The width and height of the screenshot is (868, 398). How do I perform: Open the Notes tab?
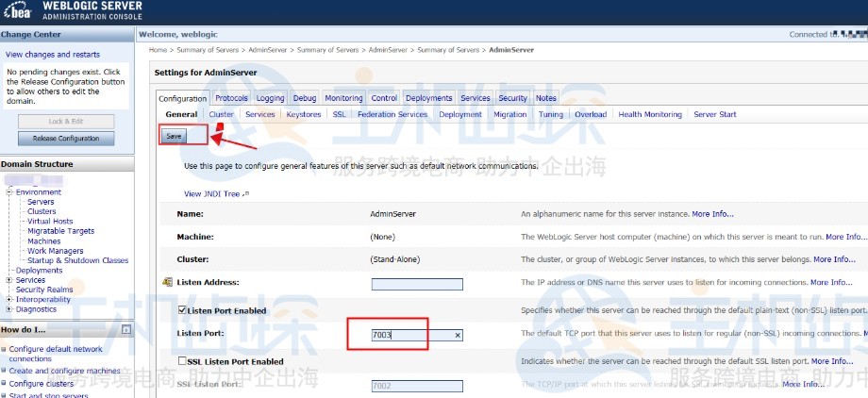546,98
